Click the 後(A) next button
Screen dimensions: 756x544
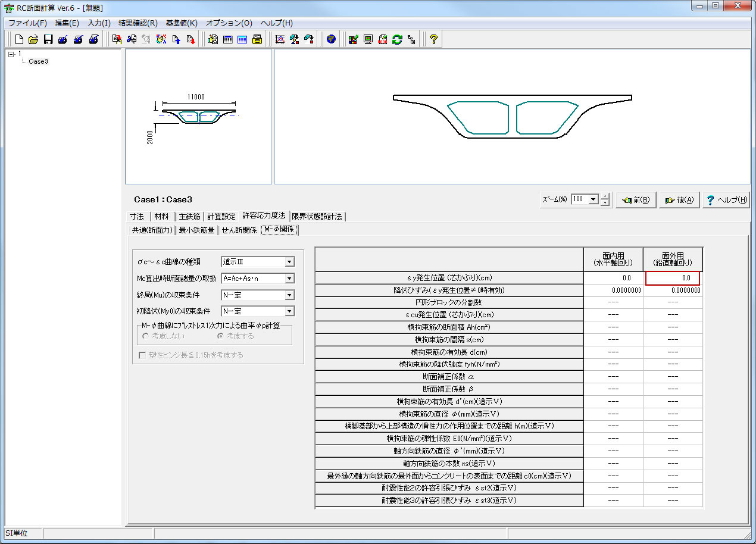click(679, 200)
